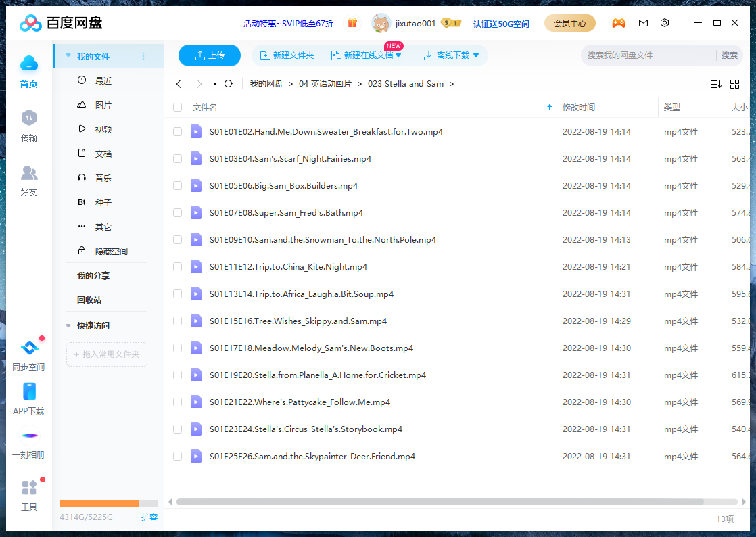This screenshot has width=756, height=537.
Task: Expand the 新建在线文档 dropdown arrow
Action: (x=397, y=55)
